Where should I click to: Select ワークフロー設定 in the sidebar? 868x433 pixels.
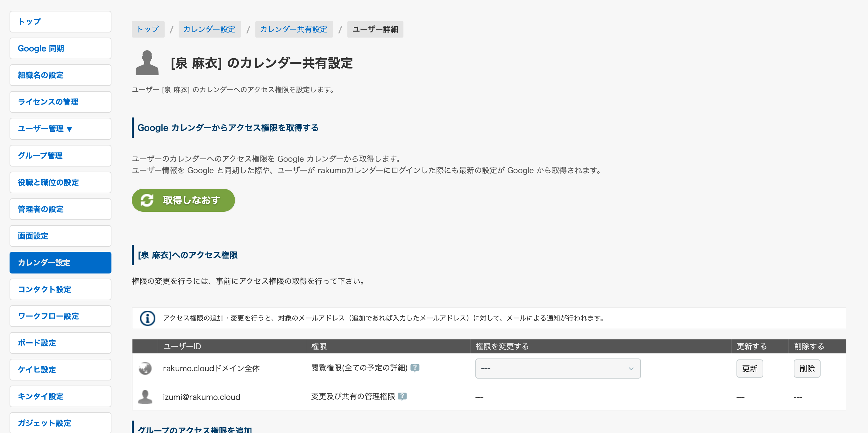pos(60,316)
